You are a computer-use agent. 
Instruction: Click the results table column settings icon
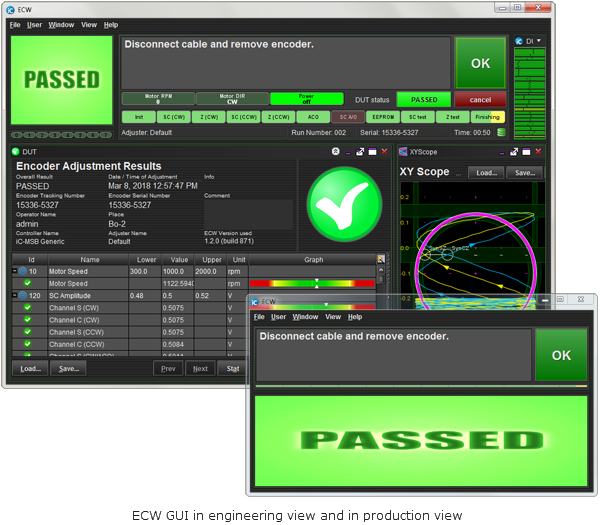[x=380, y=258]
